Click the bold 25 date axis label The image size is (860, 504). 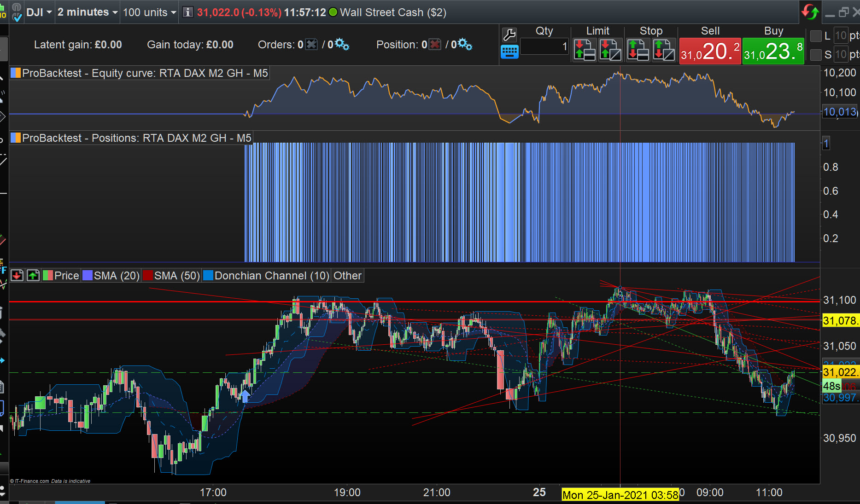[x=539, y=492]
